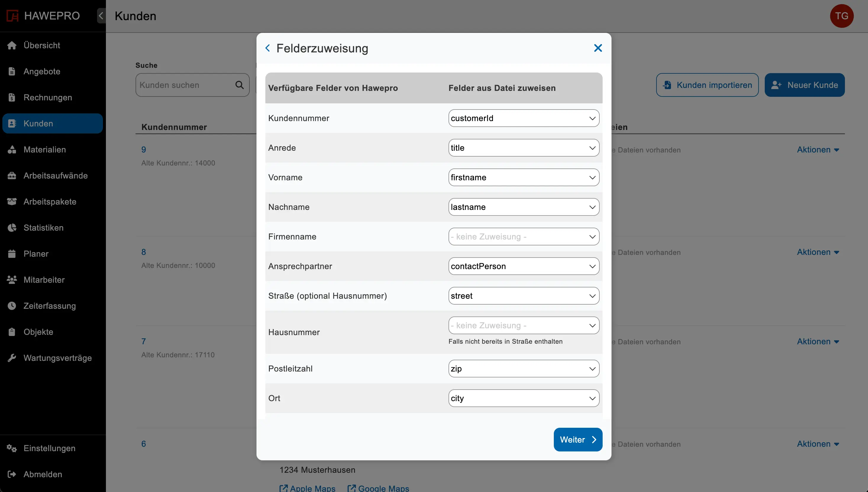Click the magnifier icon in Kunden search
The width and height of the screenshot is (868, 492).
239,85
